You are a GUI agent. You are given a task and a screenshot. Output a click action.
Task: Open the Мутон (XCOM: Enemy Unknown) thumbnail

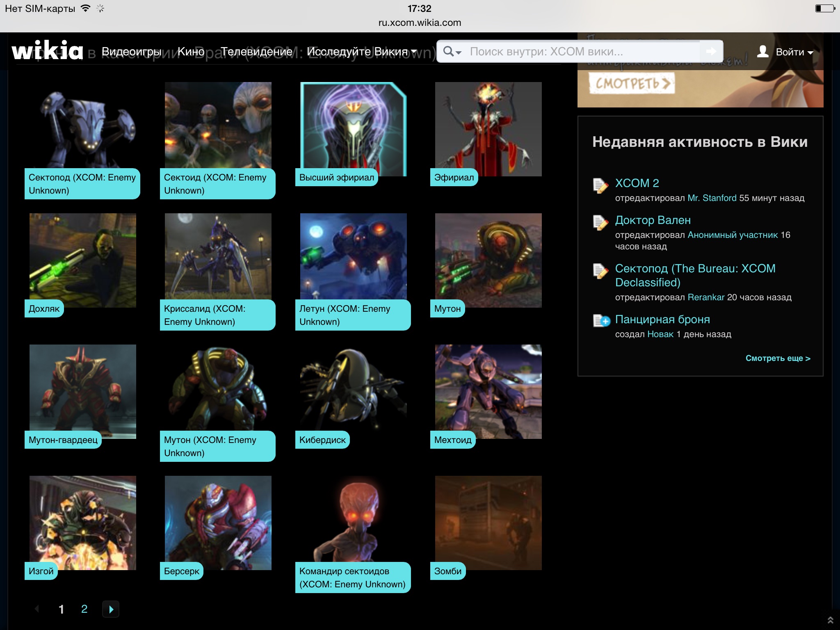tap(218, 388)
